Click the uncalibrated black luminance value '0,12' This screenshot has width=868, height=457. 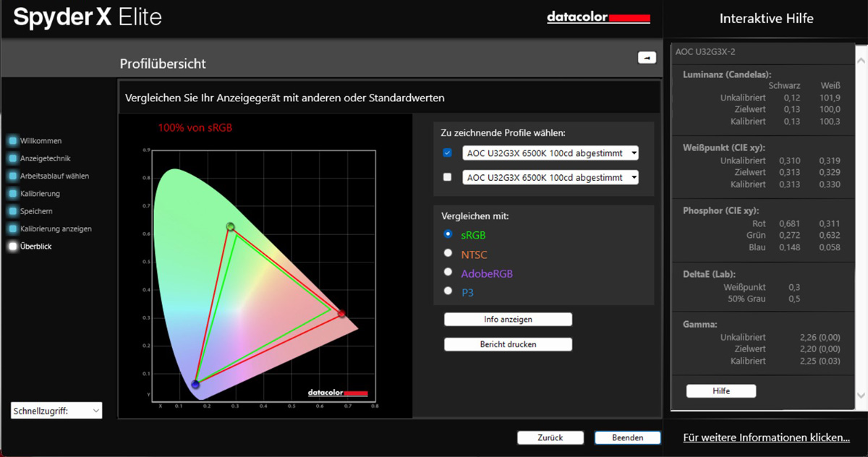791,98
